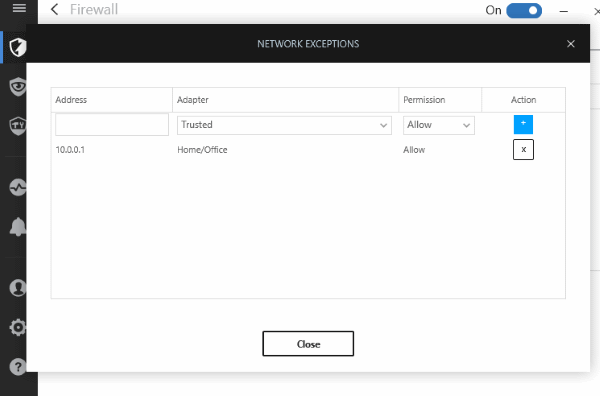This screenshot has height=396, width=600.
Task: Open the Activity pulse icon in sidebar
Action: click(18, 187)
